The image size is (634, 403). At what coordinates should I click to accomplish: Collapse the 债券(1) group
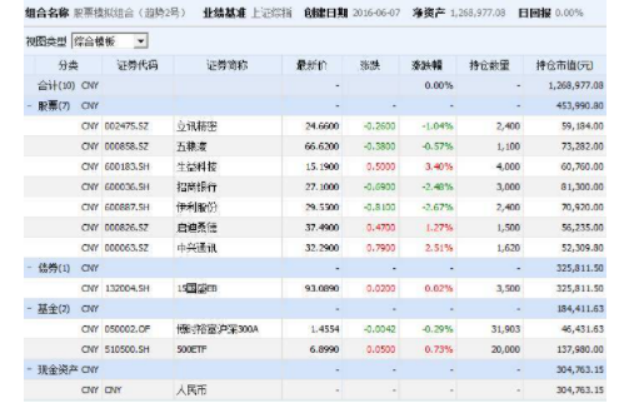click(x=30, y=268)
